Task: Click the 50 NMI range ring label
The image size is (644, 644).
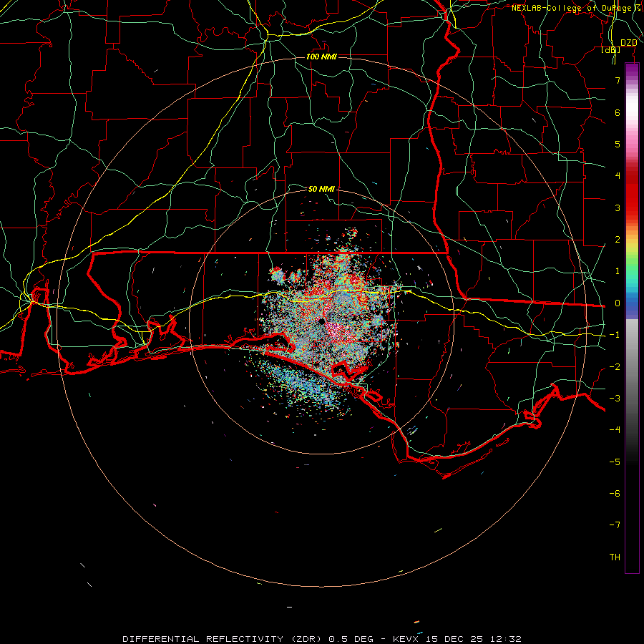Action: point(321,189)
